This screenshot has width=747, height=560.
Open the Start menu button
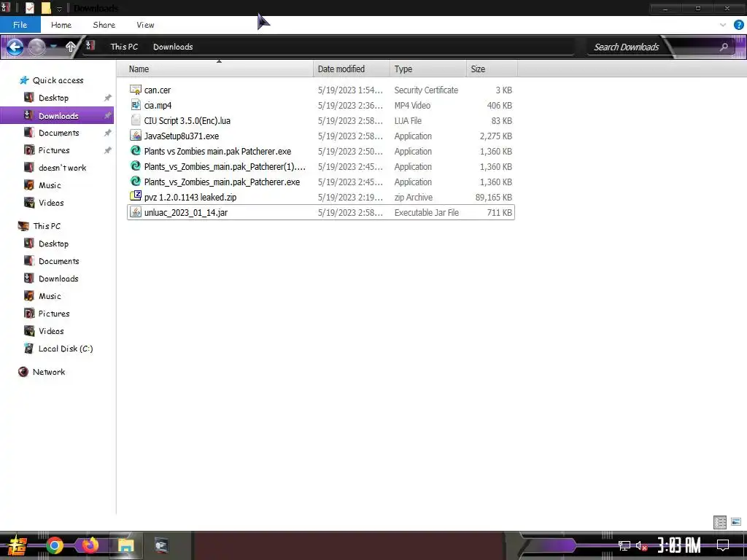[x=18, y=545]
